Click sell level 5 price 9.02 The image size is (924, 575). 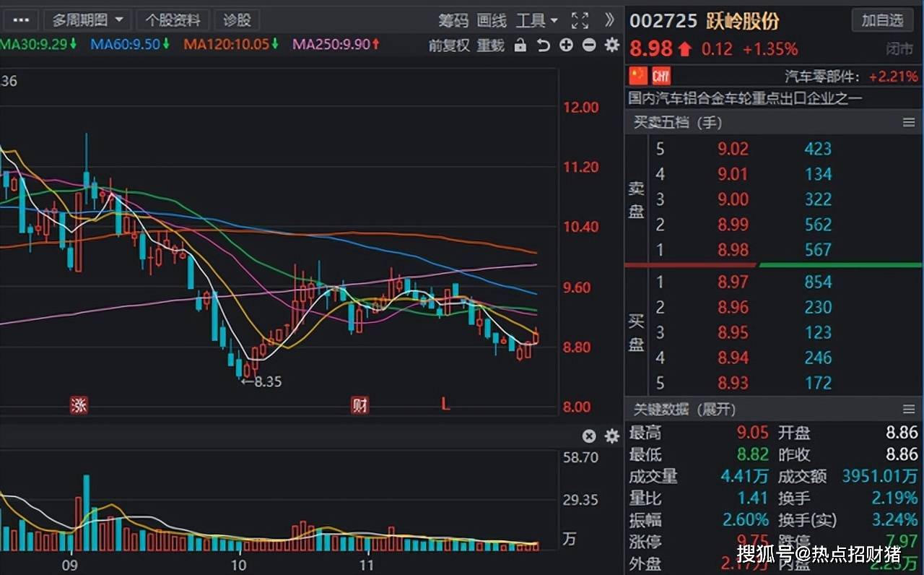[733, 149]
